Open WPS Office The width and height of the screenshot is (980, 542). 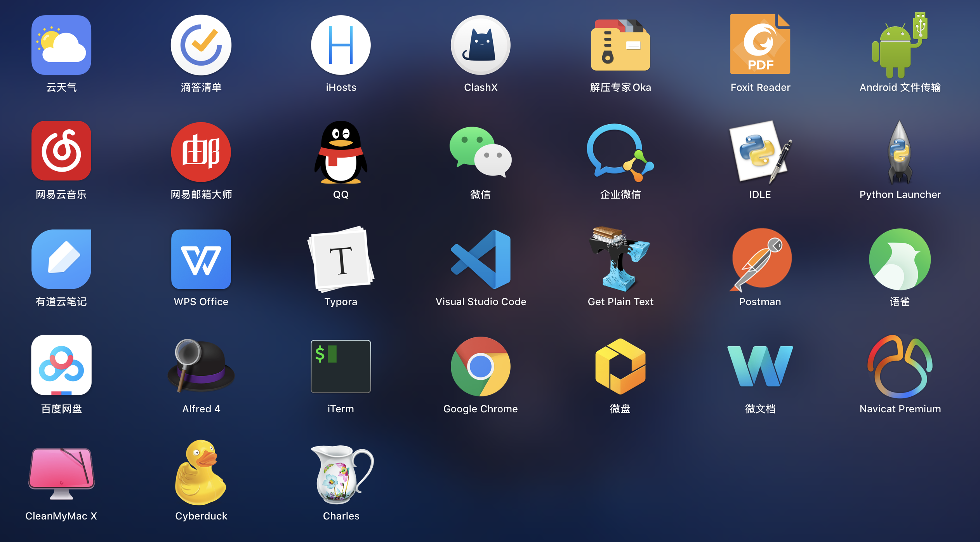point(201,259)
